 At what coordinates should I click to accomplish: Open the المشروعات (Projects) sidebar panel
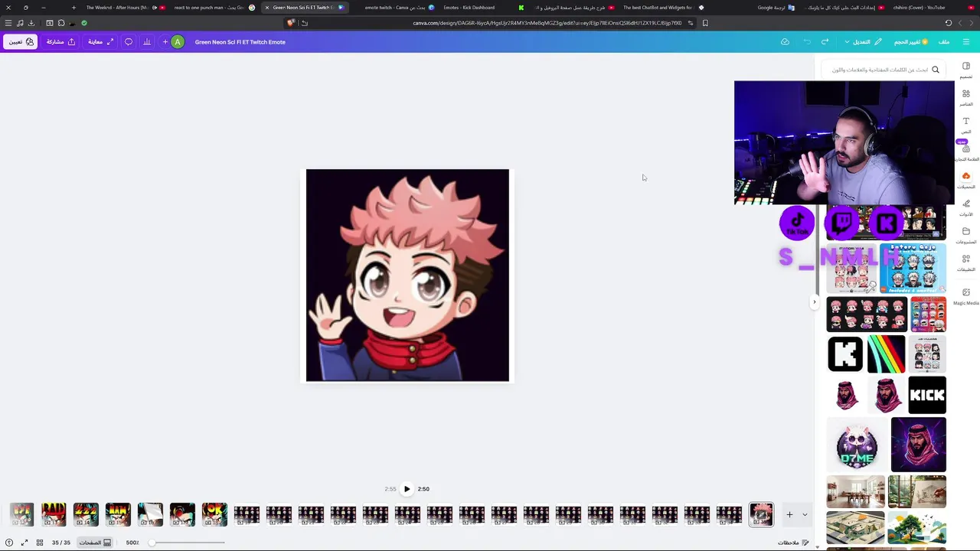tap(966, 235)
